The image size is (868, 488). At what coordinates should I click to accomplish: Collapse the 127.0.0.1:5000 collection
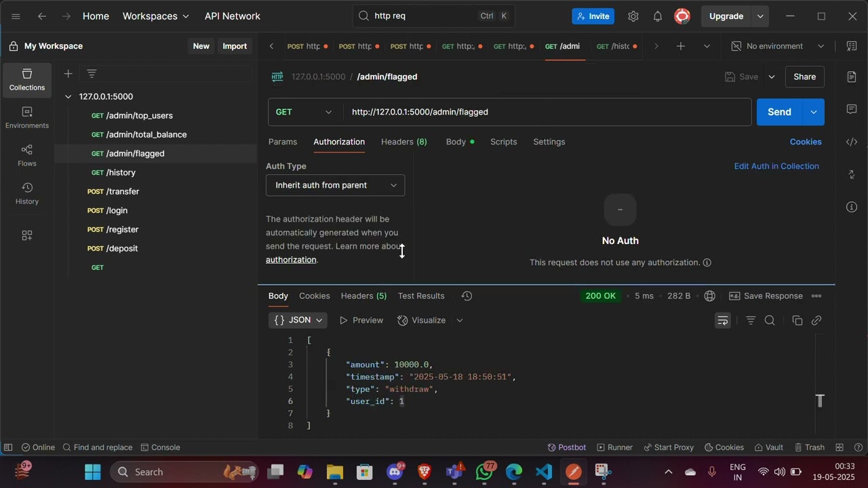coord(68,97)
